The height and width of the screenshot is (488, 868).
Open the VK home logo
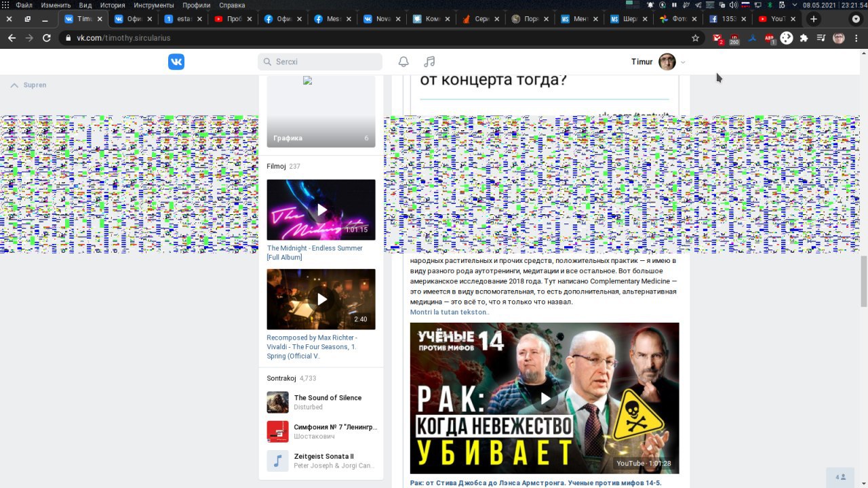[x=176, y=62]
